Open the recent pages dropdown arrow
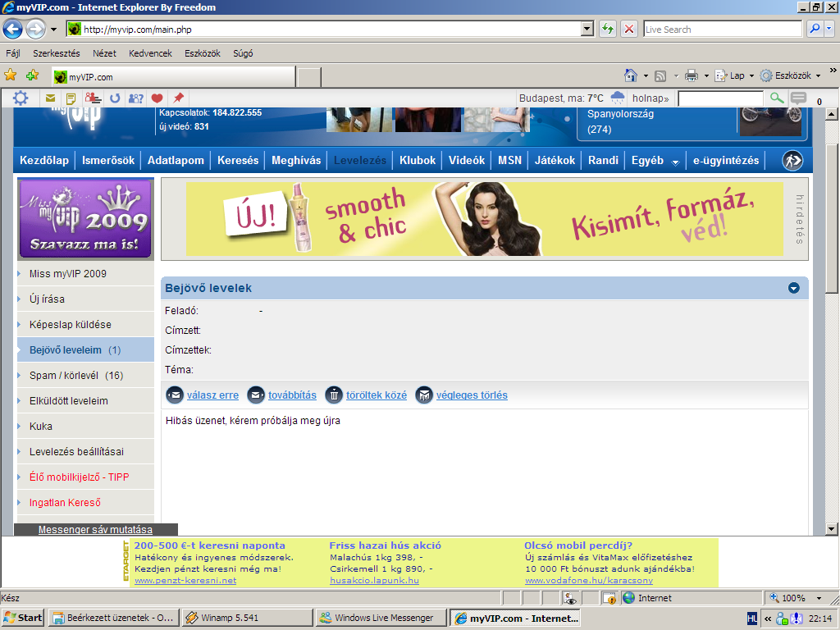Screen dimensions: 840x630 coord(53,30)
